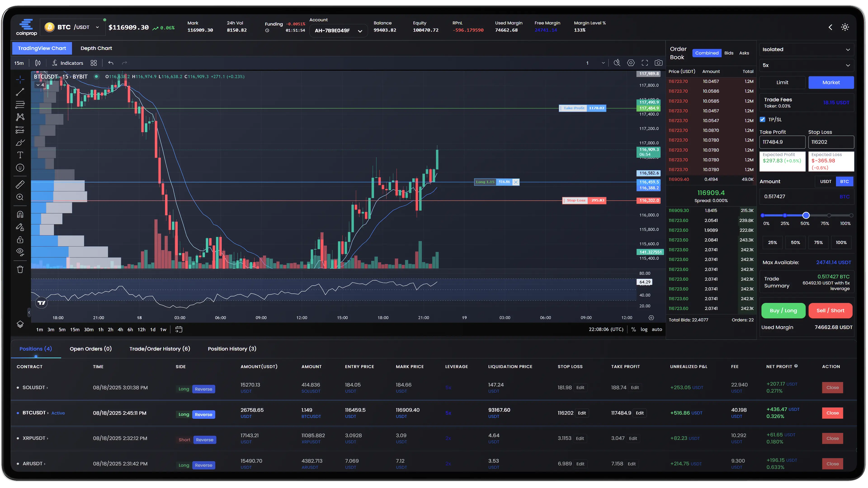Toggle the log scale option
This screenshot has height=488, width=868.
pos(644,329)
